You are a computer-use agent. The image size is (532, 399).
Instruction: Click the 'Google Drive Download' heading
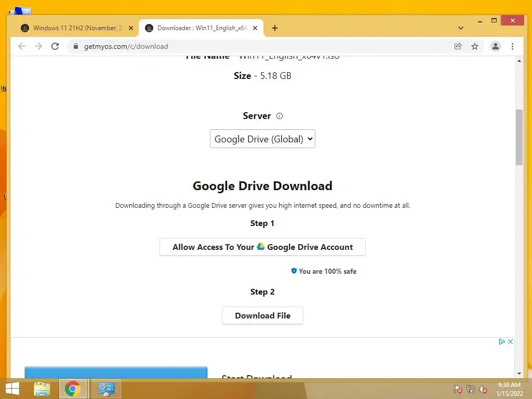tap(262, 186)
